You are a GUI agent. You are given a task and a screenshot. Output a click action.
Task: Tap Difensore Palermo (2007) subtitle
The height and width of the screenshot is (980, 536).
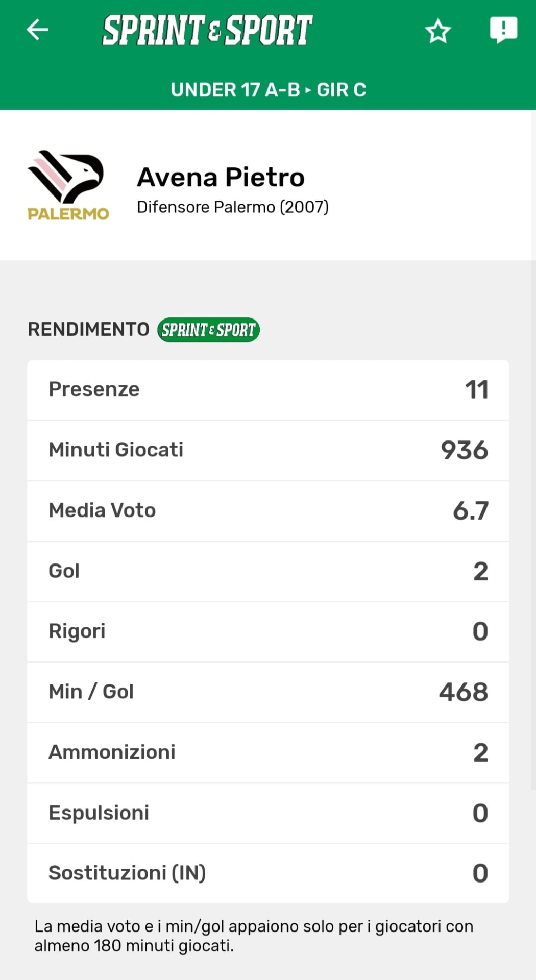click(x=232, y=207)
